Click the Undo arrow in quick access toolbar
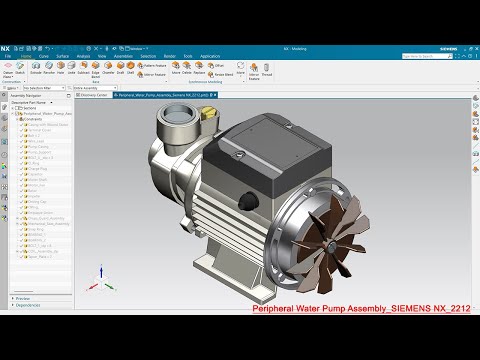This screenshot has height=360, width=480. tap(47, 49)
